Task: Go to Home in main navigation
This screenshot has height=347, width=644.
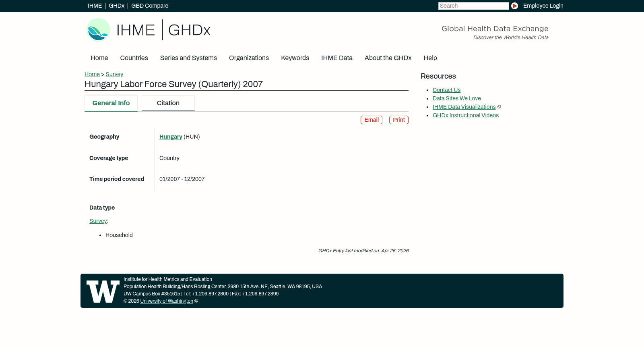Action: pyautogui.click(x=99, y=58)
